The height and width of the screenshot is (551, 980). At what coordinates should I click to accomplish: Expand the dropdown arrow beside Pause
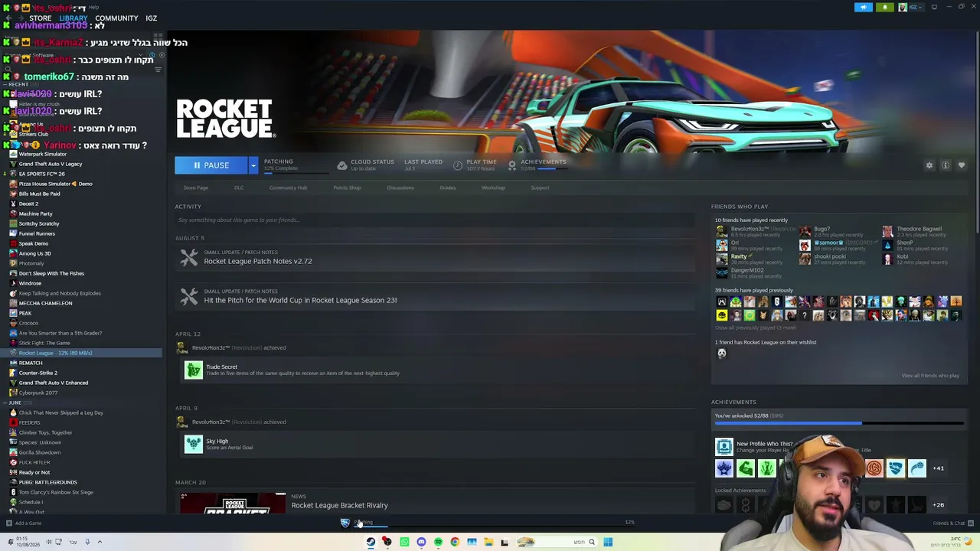pos(253,165)
